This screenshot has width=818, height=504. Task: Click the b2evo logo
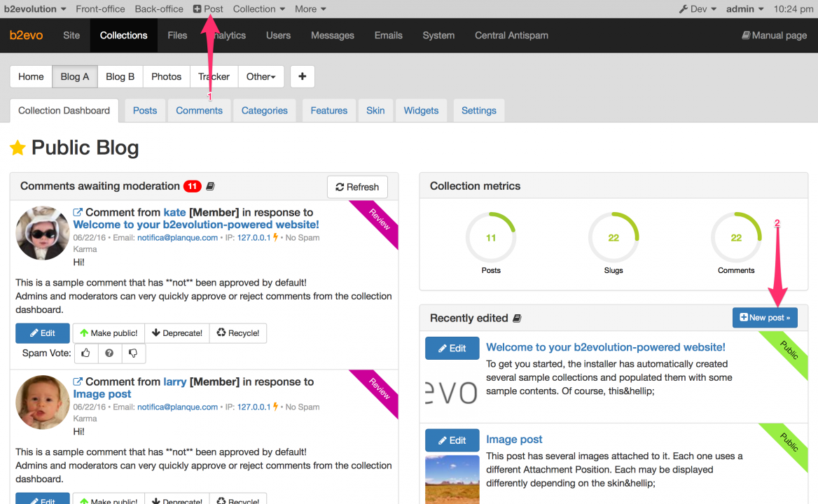(x=26, y=36)
